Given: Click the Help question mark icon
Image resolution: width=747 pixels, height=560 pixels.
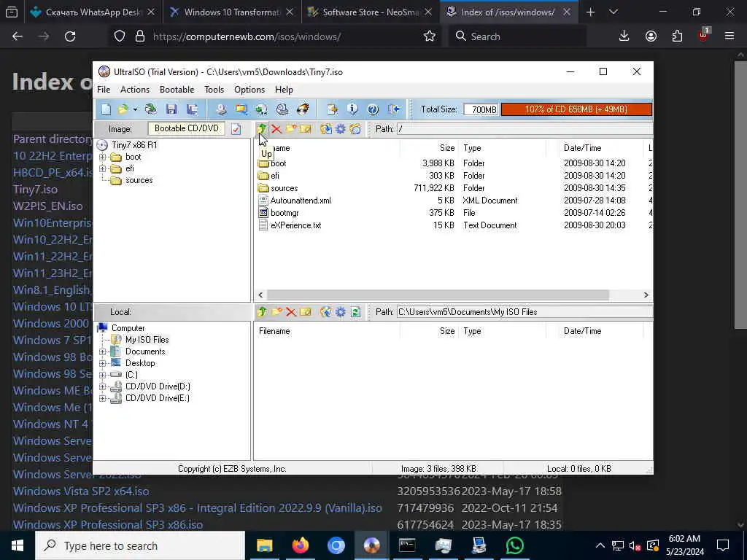Looking at the screenshot, I should (x=373, y=109).
